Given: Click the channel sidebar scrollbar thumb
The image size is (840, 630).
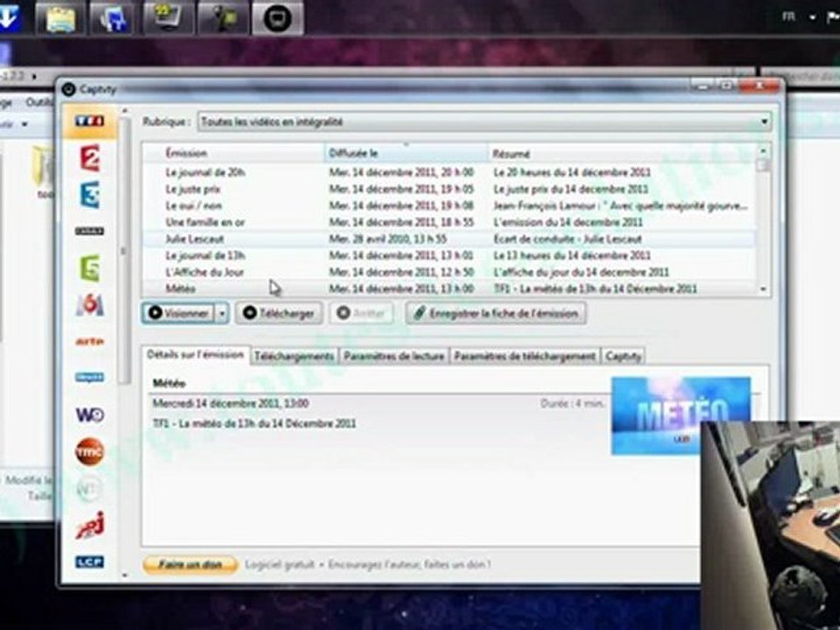Looking at the screenshot, I should click(124, 249).
